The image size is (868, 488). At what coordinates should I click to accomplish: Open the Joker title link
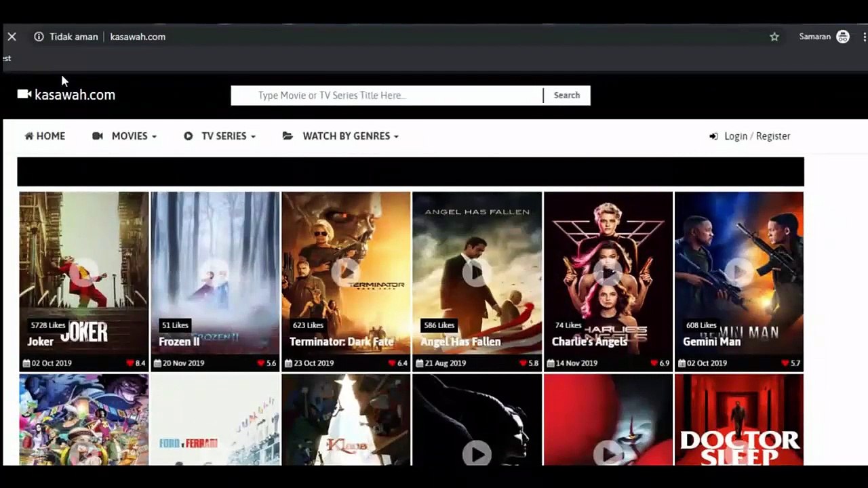40,342
